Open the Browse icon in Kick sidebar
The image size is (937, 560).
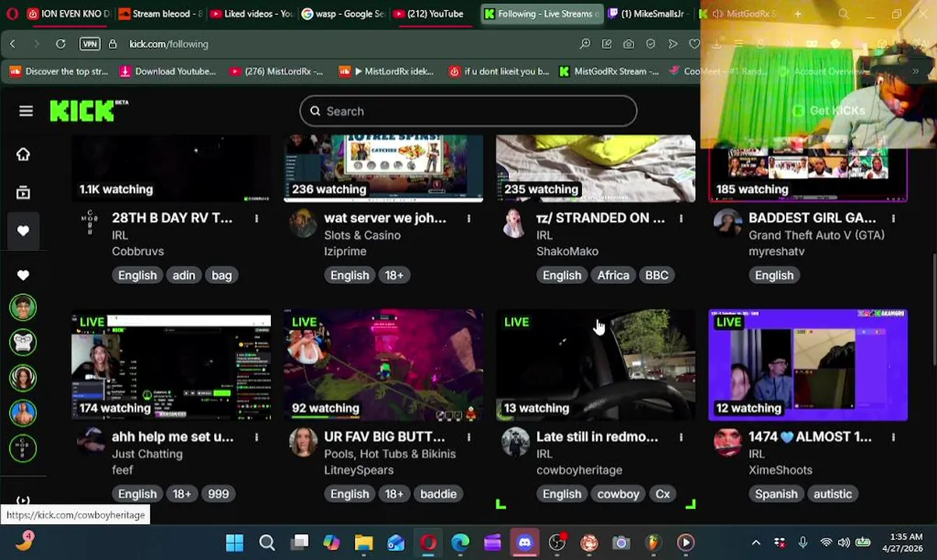(x=23, y=192)
